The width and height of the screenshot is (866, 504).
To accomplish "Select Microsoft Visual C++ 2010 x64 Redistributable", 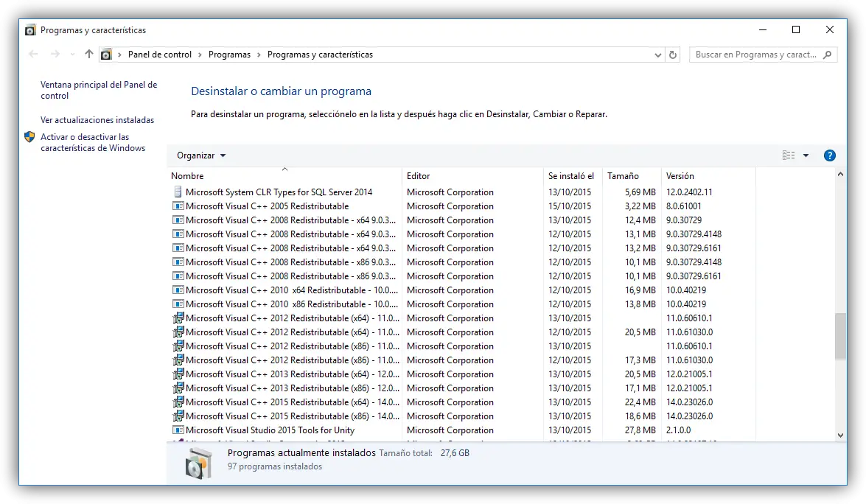I will click(x=462, y=290).
